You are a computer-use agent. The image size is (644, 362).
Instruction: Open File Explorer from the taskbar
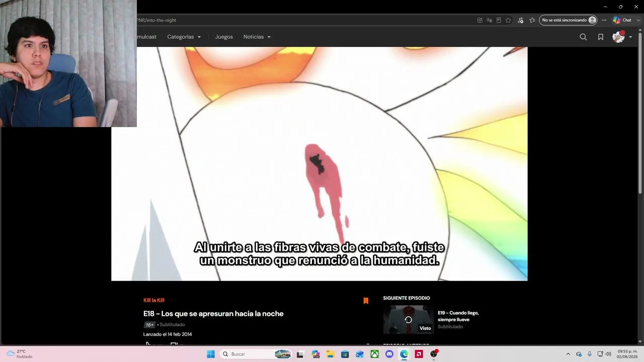point(330,354)
